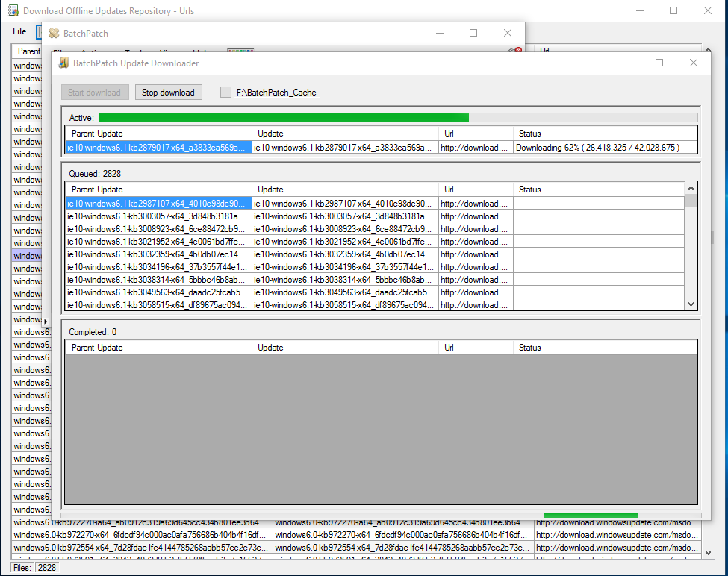The height and width of the screenshot is (576, 728).
Task: Click the Update cell for queued kb3034196
Action: pos(345,267)
